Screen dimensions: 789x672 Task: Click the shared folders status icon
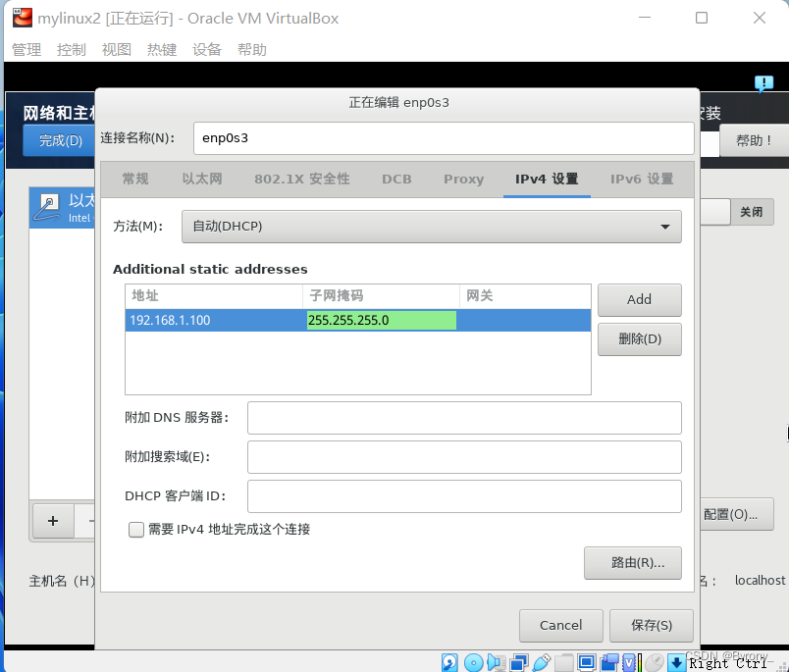(x=564, y=662)
